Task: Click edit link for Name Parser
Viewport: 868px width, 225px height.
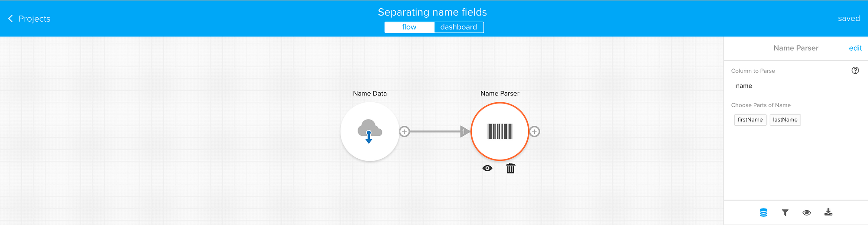Action: pos(855,48)
